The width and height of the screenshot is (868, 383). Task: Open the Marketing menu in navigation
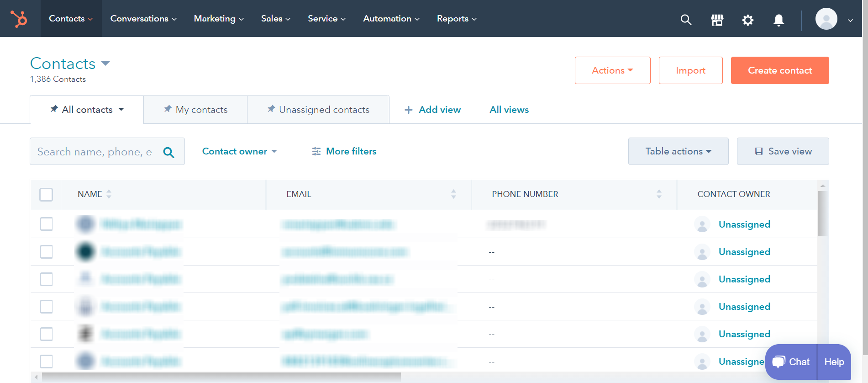tap(219, 19)
